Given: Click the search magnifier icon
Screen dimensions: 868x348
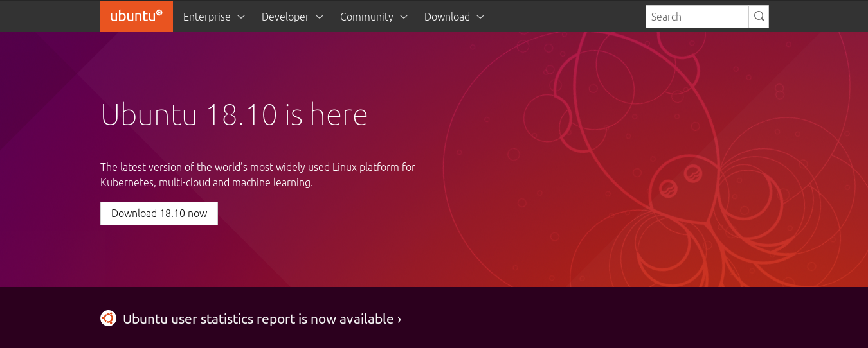Looking at the screenshot, I should pos(759,17).
